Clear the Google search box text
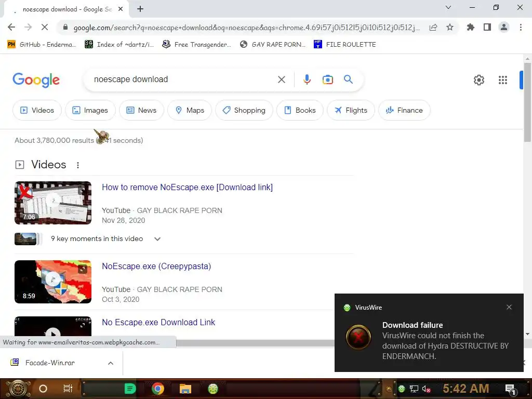The image size is (532, 399). point(281,79)
